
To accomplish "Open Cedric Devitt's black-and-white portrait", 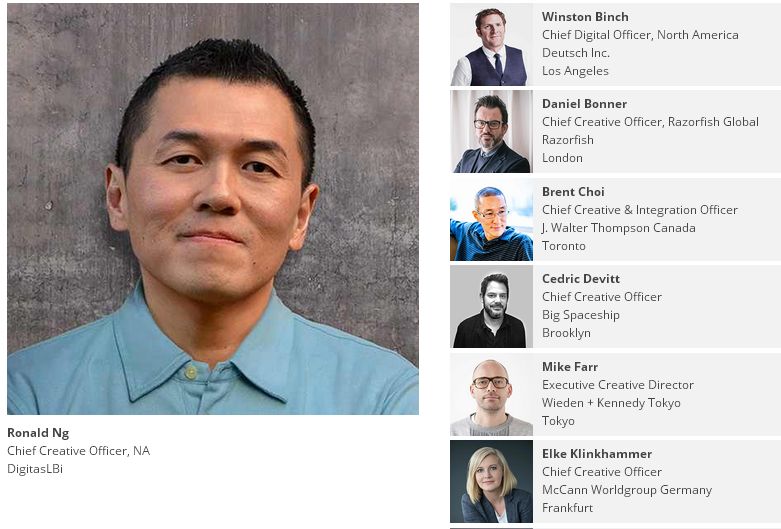I will [491, 306].
